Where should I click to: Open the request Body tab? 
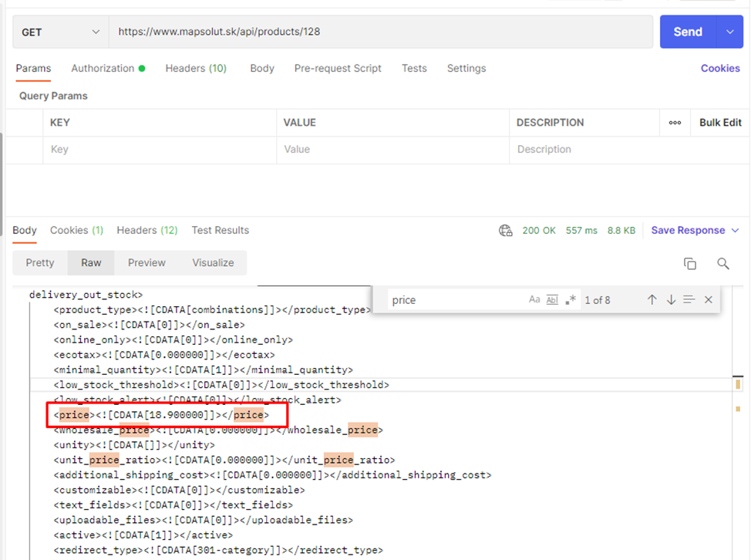pos(262,69)
